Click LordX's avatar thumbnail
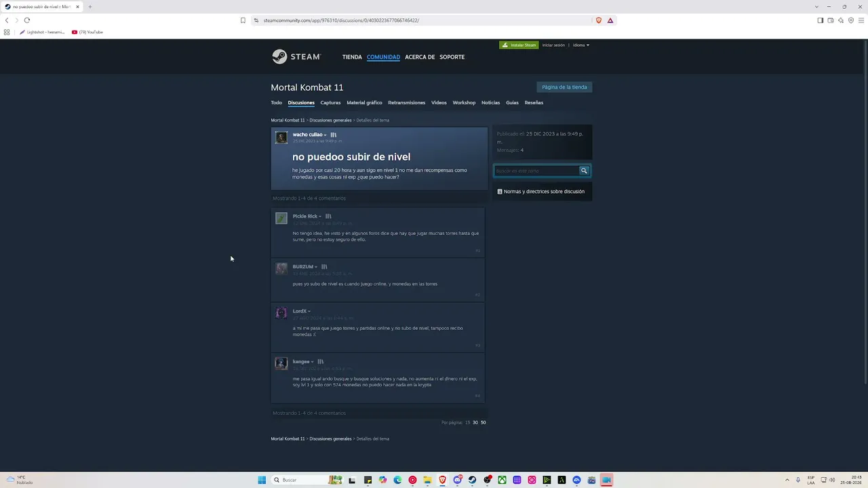 pos(281,313)
